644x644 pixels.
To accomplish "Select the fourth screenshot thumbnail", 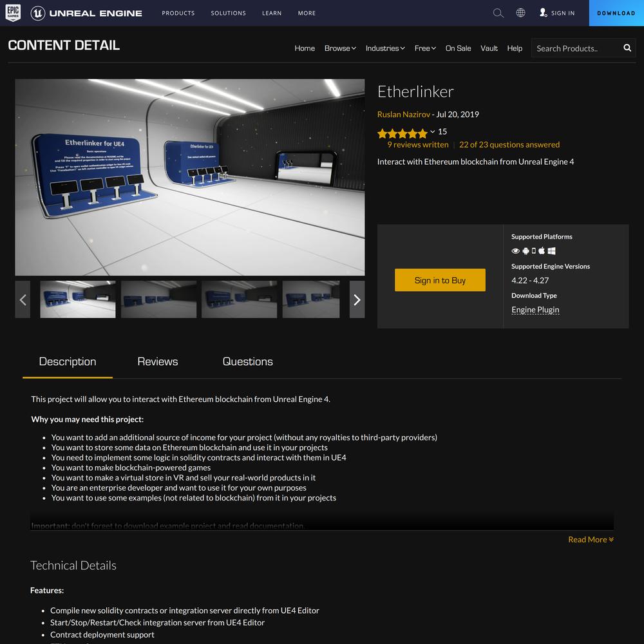I will pos(311,299).
